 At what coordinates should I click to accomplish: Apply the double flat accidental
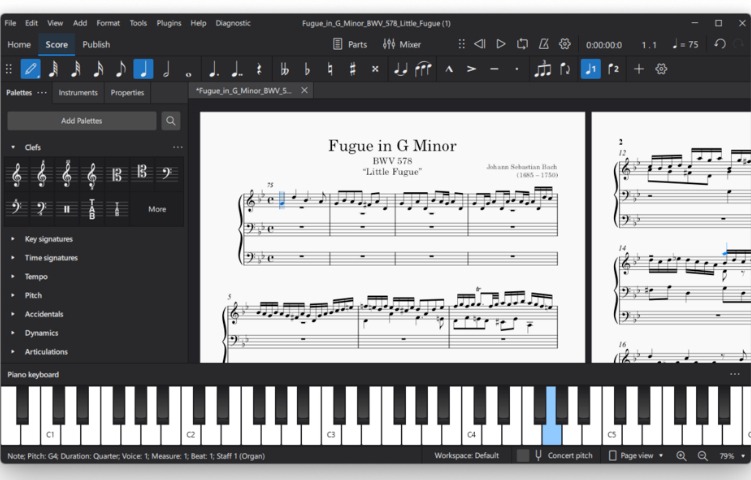[284, 69]
